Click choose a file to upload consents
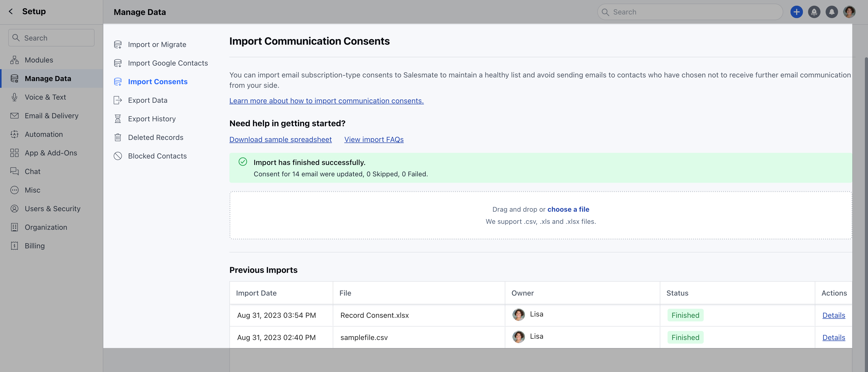This screenshot has height=372, width=868. tap(568, 209)
